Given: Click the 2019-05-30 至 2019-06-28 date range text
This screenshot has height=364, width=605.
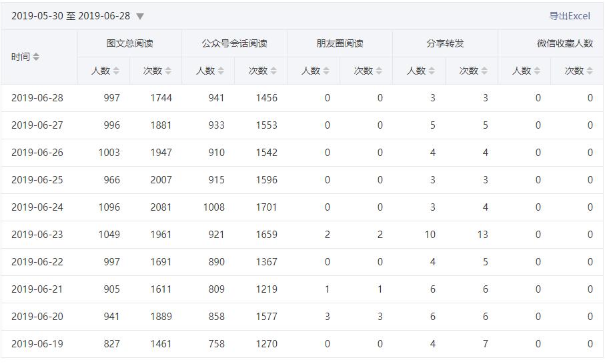Looking at the screenshot, I should click(x=71, y=16).
